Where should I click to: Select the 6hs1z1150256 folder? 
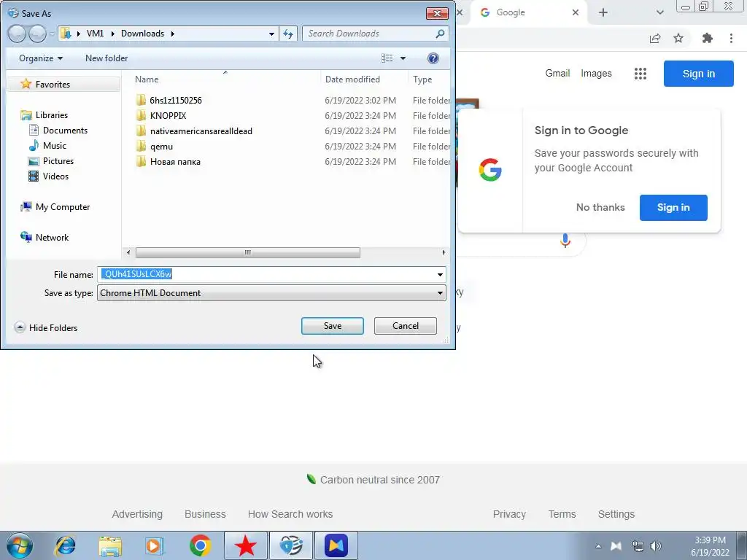point(175,100)
